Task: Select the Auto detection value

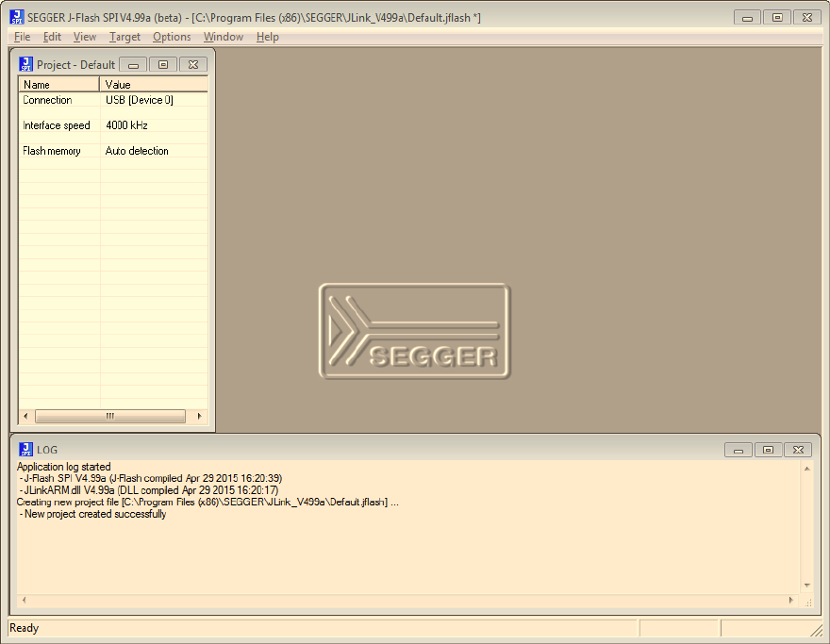Action: pos(137,151)
